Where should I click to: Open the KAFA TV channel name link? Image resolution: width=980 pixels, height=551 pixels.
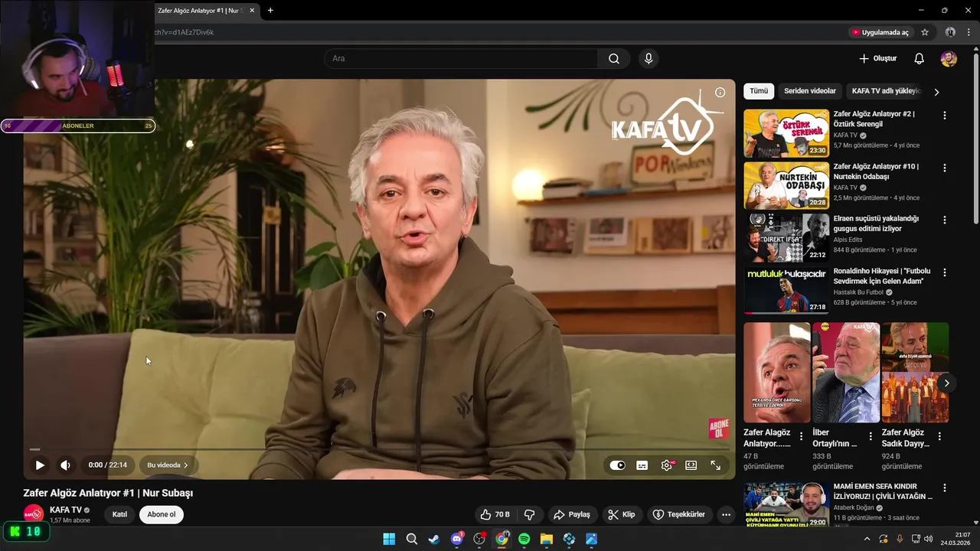(x=66, y=510)
